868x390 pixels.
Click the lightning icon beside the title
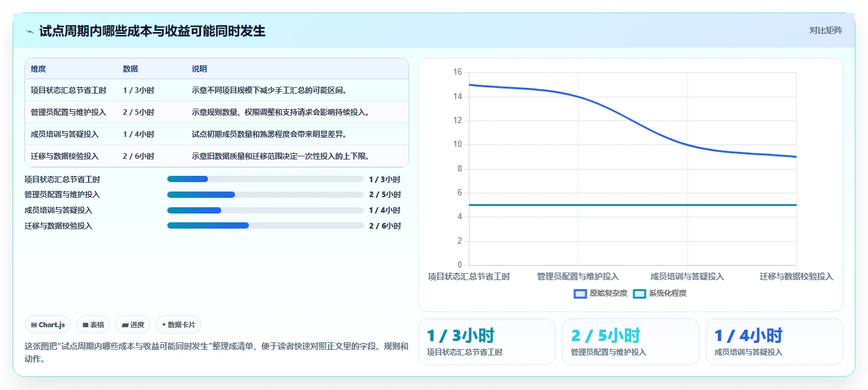click(x=30, y=31)
